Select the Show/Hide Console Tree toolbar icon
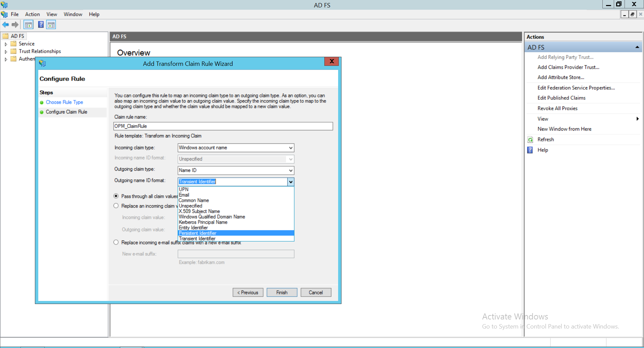Image resolution: width=644 pixels, height=348 pixels. click(29, 24)
